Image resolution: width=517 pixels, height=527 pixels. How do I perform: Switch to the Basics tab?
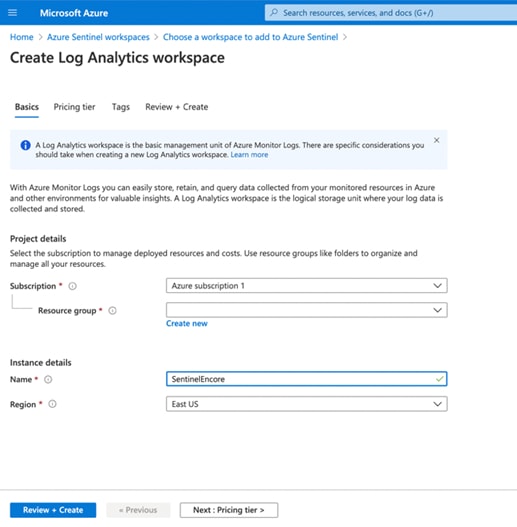(27, 107)
